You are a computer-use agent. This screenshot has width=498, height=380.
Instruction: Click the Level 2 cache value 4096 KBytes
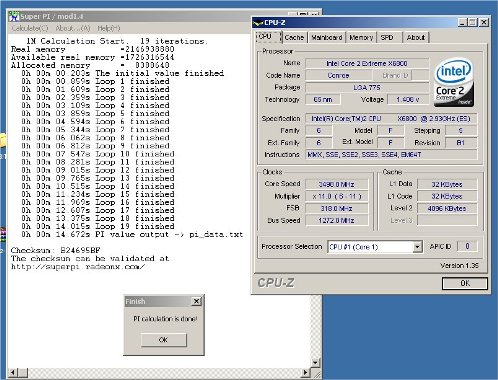pyautogui.click(x=447, y=209)
